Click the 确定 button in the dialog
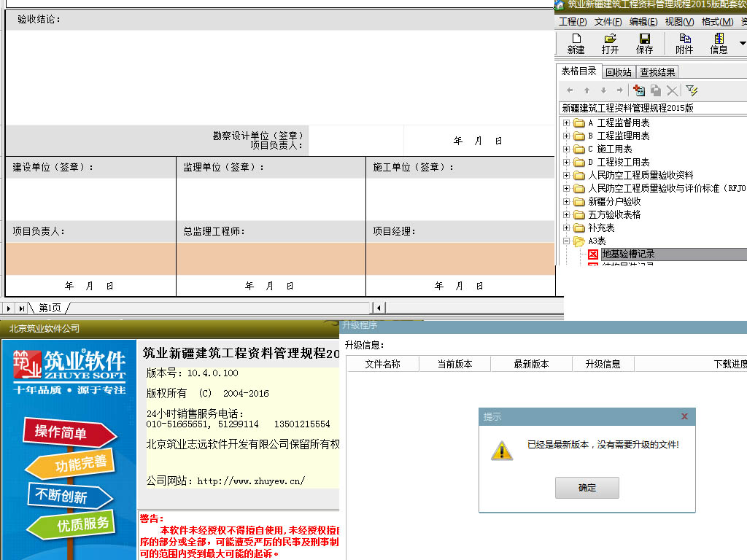Viewport: 747px width, 560px height. point(587,488)
